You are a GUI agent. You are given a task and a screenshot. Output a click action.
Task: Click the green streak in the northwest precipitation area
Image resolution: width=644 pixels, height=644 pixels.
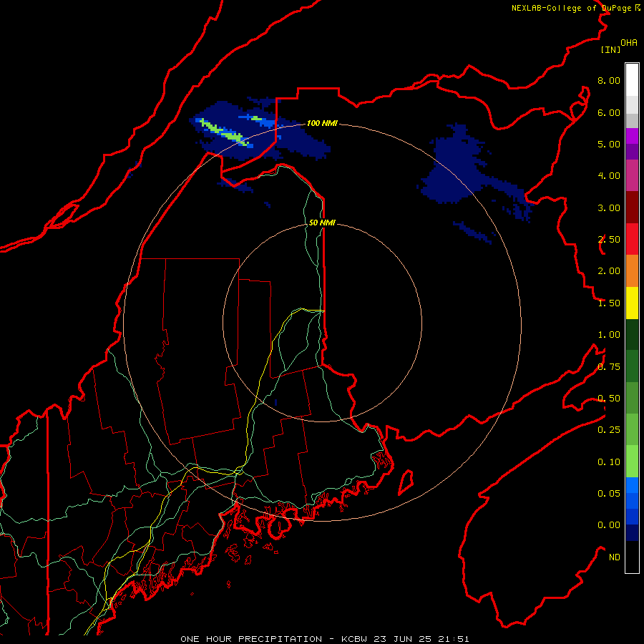click(224, 132)
